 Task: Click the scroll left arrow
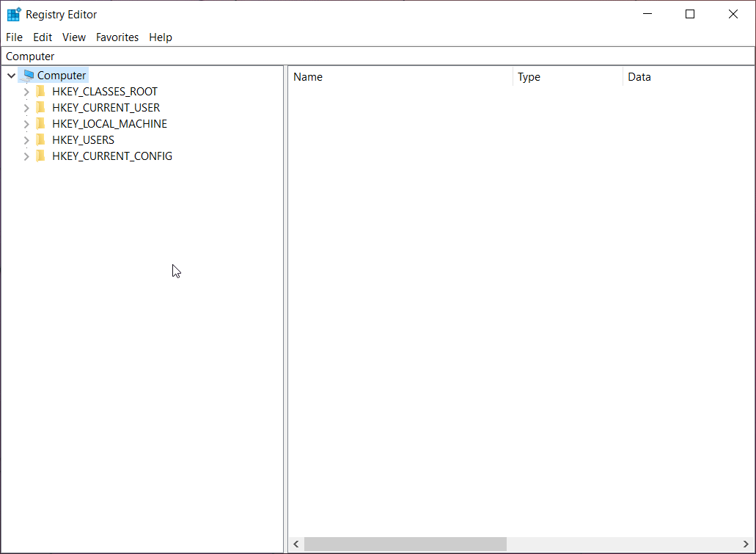tap(296, 544)
